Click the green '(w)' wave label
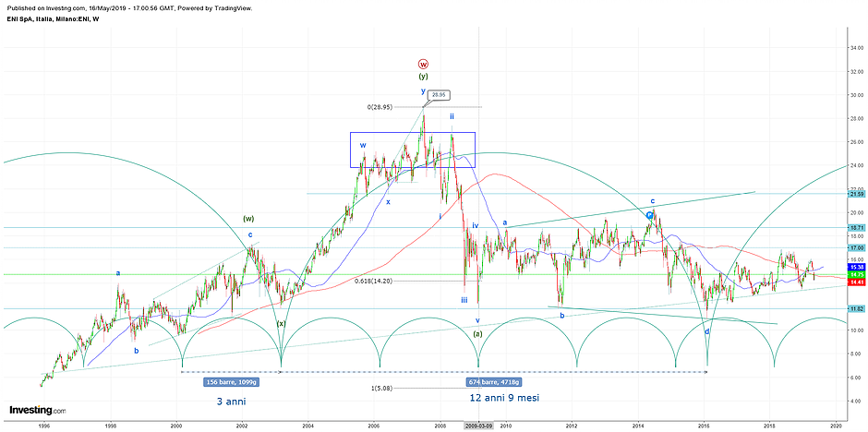Viewport: 868px width, 432px height. [x=248, y=219]
